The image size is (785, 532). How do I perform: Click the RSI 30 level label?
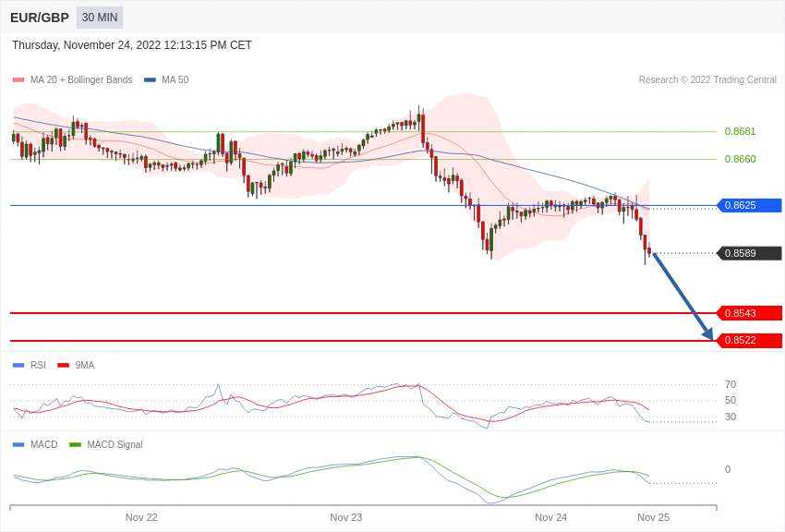(x=731, y=417)
